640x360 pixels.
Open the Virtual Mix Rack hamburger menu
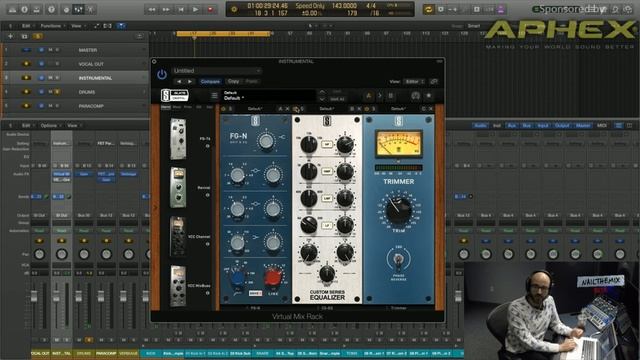coord(214,96)
